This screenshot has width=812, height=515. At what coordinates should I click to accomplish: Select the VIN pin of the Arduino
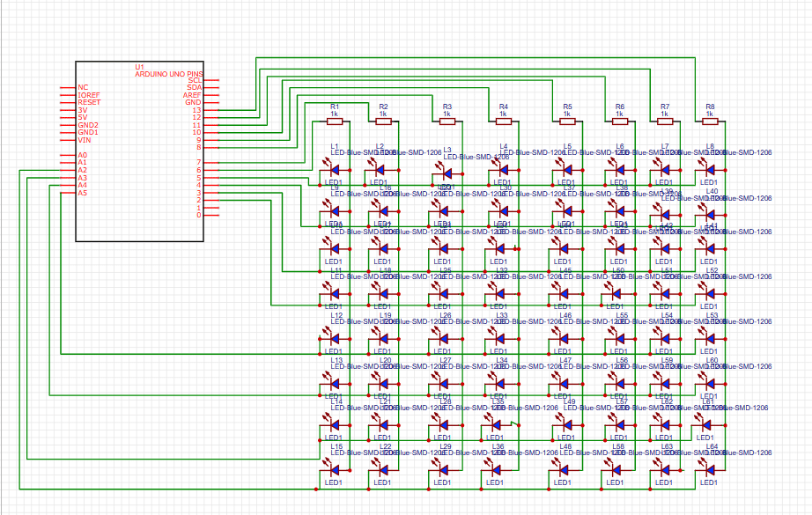(85, 141)
